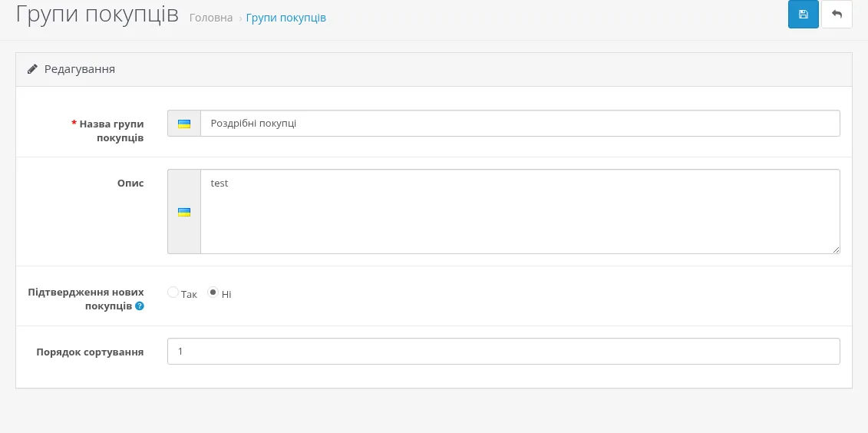
Task: Click the Ukrainian flag beside Опис textarea
Action: pos(184,212)
